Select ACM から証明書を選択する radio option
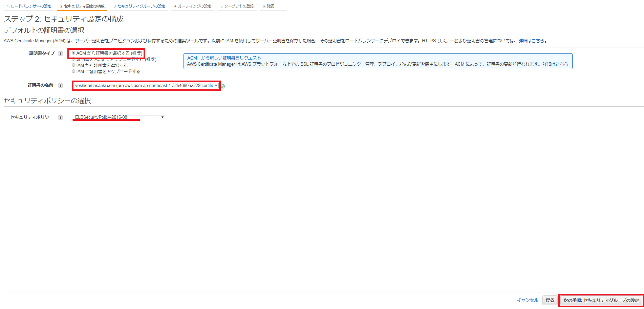Image resolution: width=644 pixels, height=309 pixels. pos(73,53)
